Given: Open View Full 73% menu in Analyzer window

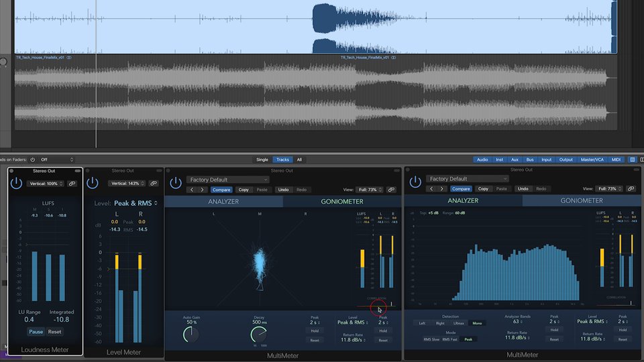Looking at the screenshot, I should [609, 189].
